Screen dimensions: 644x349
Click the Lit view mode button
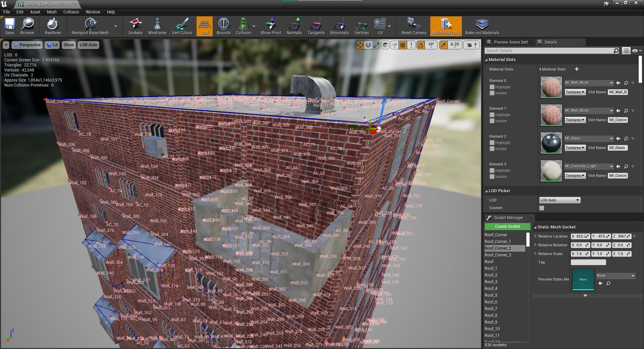52,45
